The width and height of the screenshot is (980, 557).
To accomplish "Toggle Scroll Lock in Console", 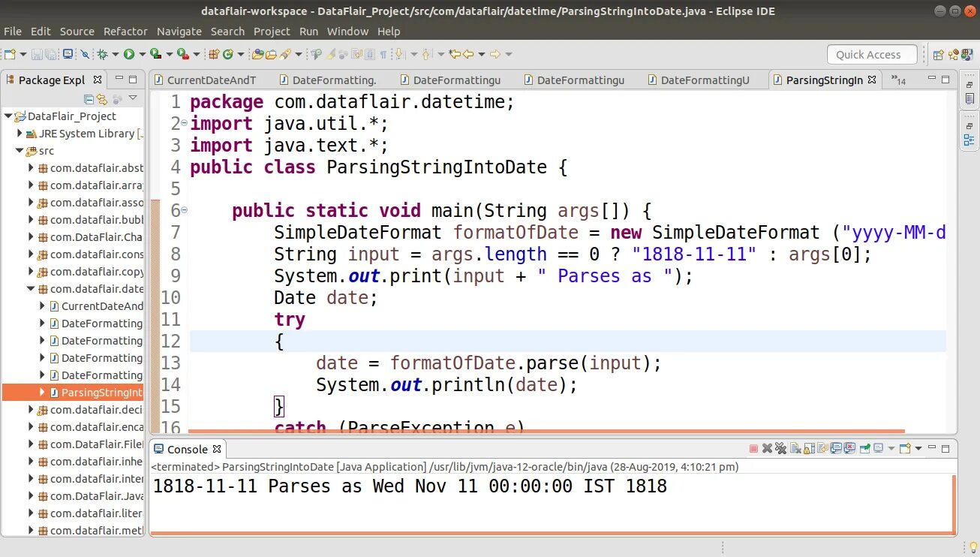I will coord(810,449).
